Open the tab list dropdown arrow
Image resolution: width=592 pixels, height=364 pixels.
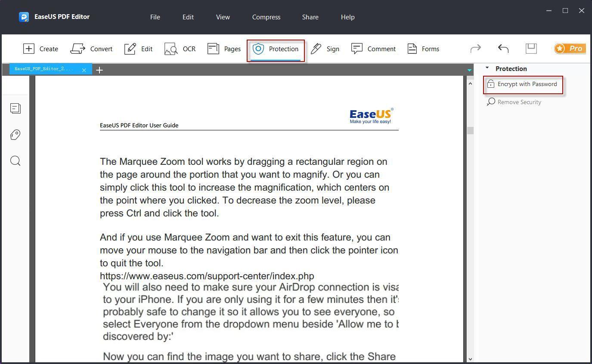coord(469,70)
